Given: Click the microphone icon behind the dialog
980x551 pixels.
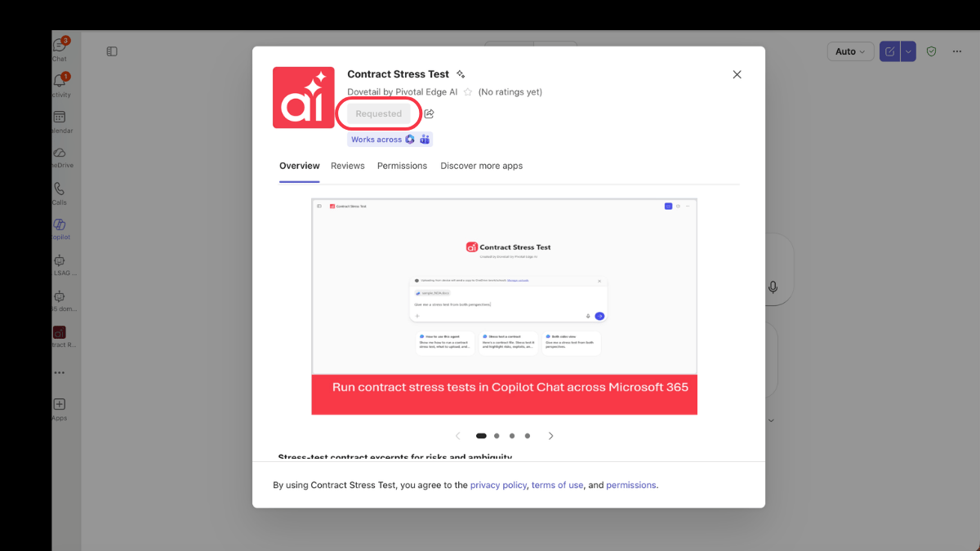Looking at the screenshot, I should click(772, 287).
